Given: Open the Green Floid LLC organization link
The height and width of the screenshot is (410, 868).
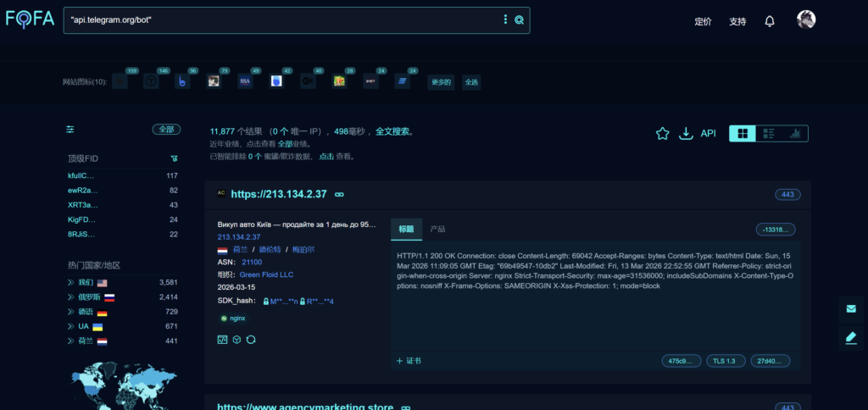Looking at the screenshot, I should [265, 274].
